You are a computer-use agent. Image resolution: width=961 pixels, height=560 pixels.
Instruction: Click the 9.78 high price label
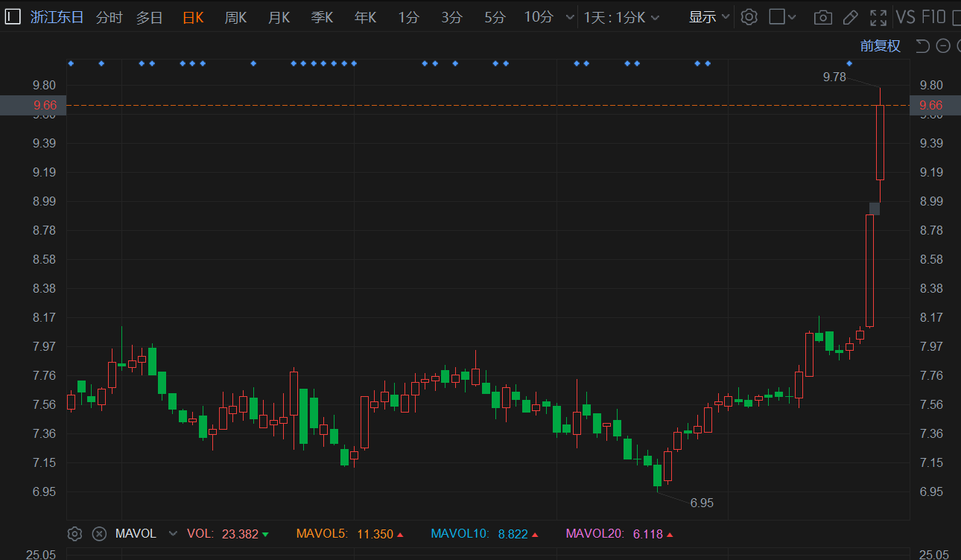834,76
